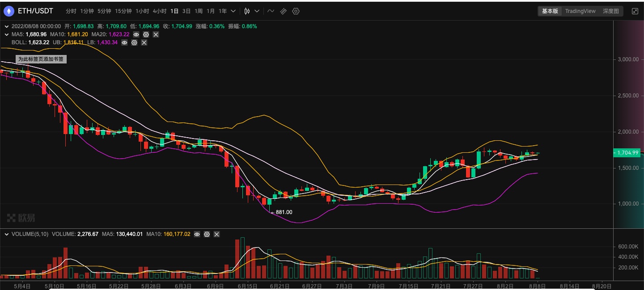
Task: Click the fullscreen expand icon at top right
Action: (x=636, y=11)
